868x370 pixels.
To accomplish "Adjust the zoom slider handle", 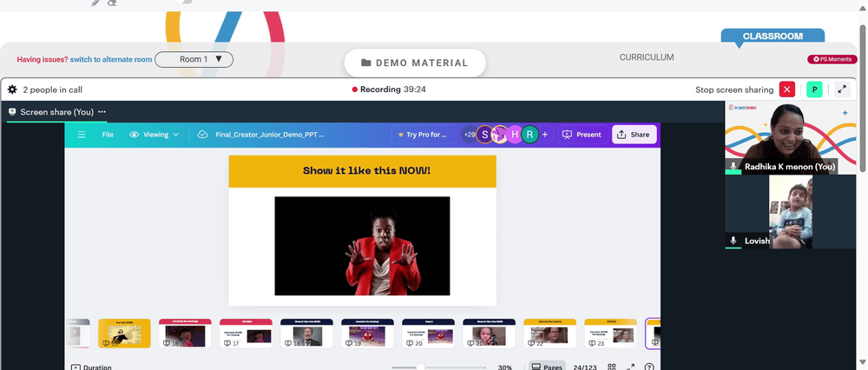I will 421,367.
